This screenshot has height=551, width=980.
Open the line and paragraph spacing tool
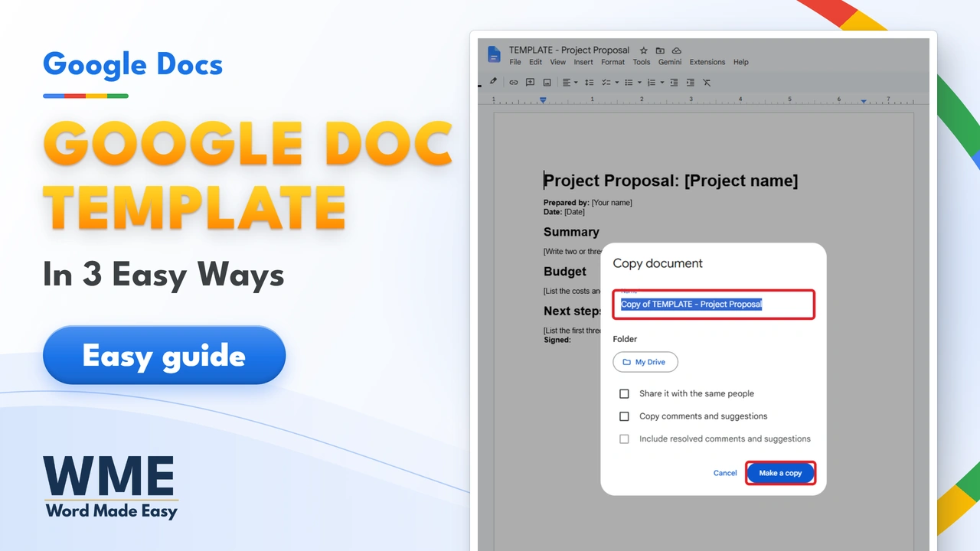pos(590,83)
